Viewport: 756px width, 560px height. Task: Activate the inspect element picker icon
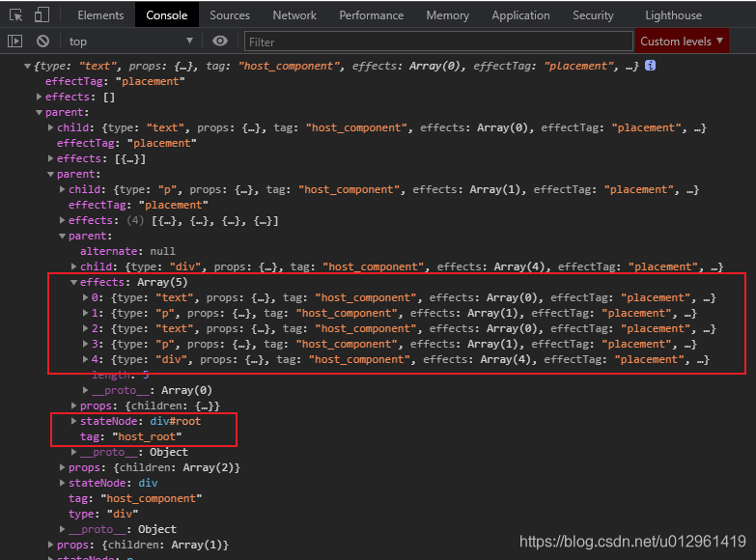pos(15,14)
